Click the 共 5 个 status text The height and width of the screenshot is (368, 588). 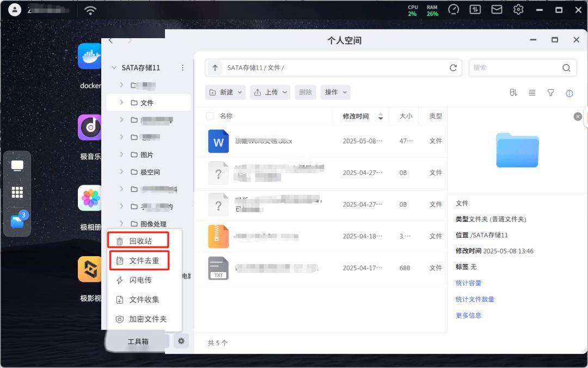(x=217, y=343)
